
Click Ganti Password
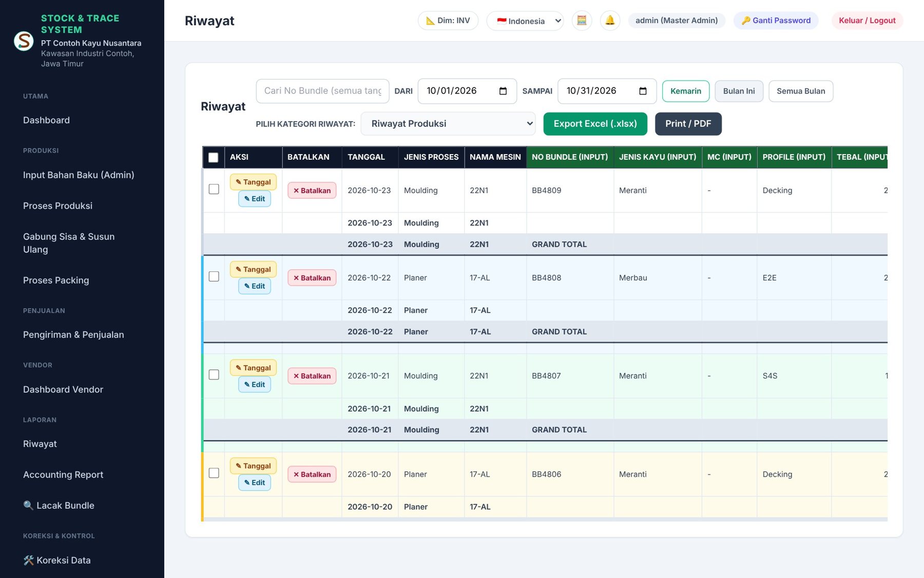[776, 21]
